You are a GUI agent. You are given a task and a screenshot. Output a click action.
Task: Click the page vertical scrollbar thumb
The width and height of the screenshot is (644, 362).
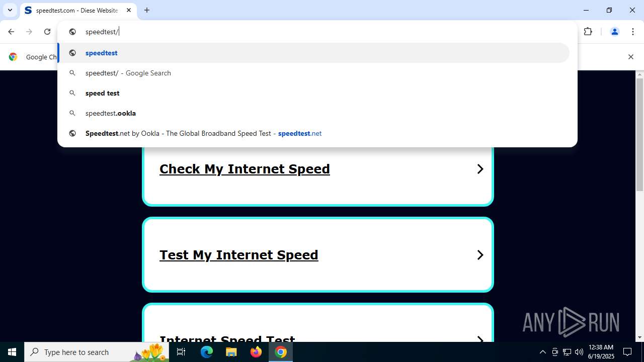[639, 135]
